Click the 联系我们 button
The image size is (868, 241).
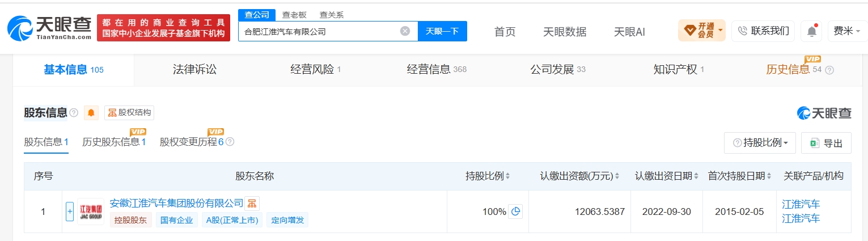click(763, 31)
